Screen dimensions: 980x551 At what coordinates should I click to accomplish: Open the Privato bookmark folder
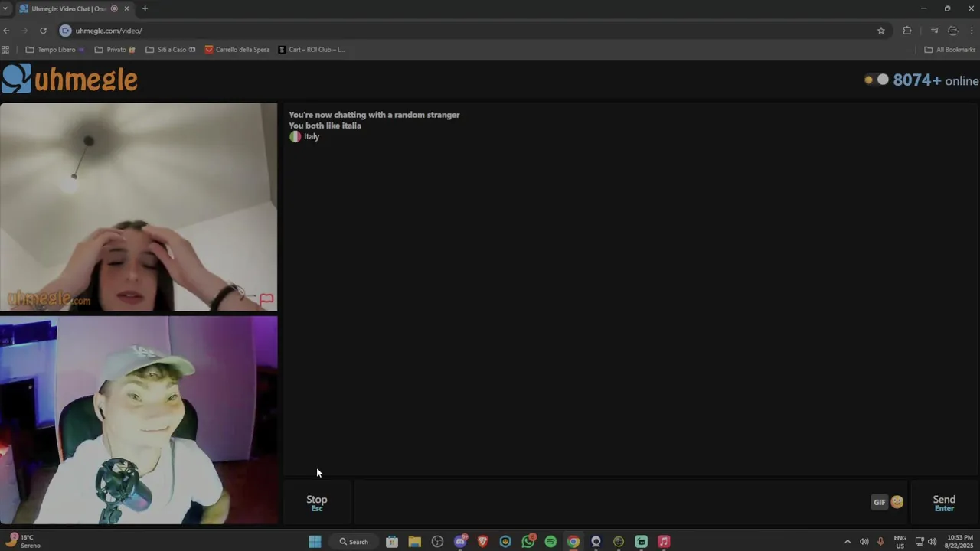(115, 50)
